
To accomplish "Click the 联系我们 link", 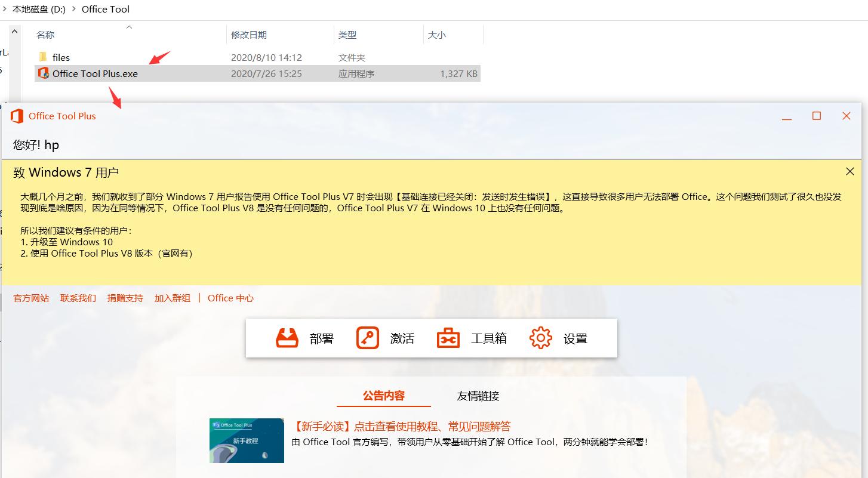I will (77, 298).
